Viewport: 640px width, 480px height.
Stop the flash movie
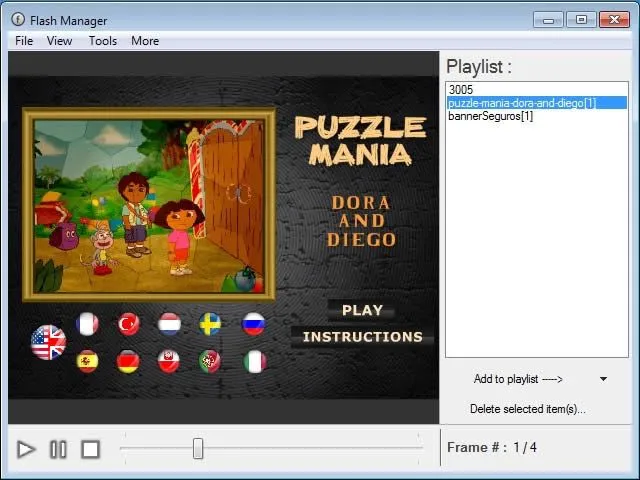pyautogui.click(x=90, y=449)
